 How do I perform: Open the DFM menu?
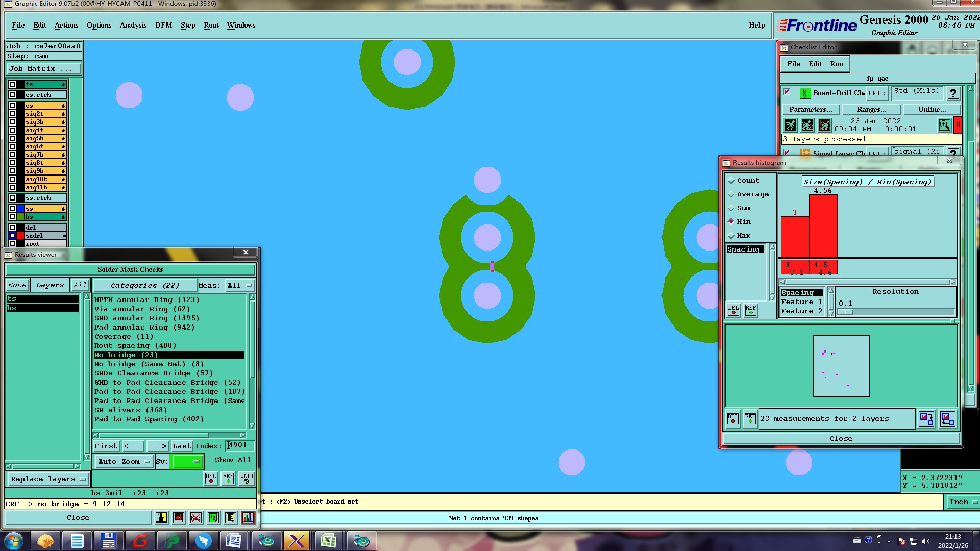pyautogui.click(x=163, y=25)
